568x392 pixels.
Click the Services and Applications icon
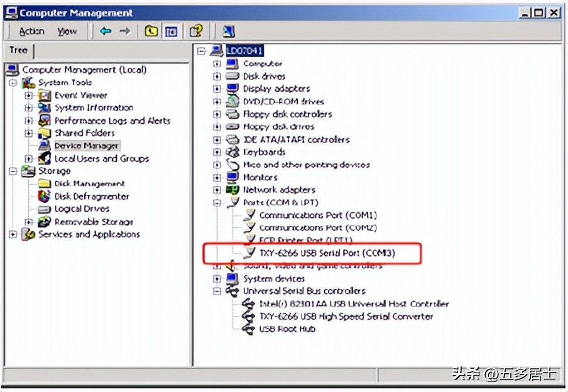[28, 234]
